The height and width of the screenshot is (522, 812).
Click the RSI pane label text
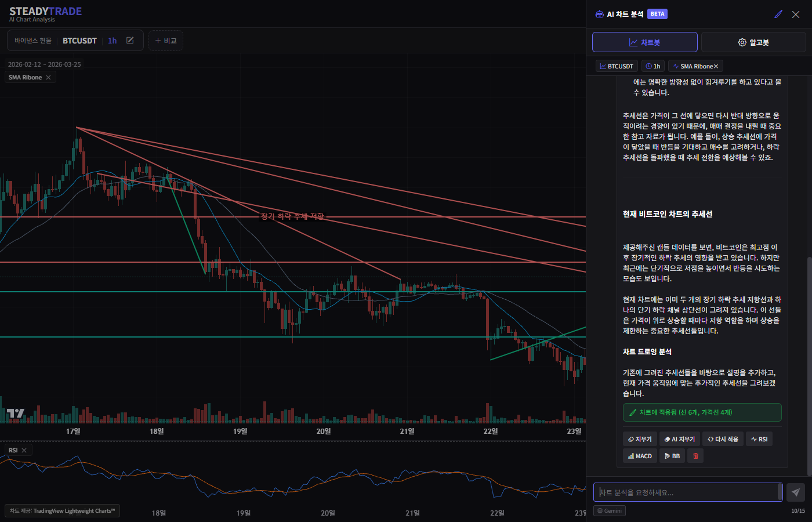tap(13, 450)
